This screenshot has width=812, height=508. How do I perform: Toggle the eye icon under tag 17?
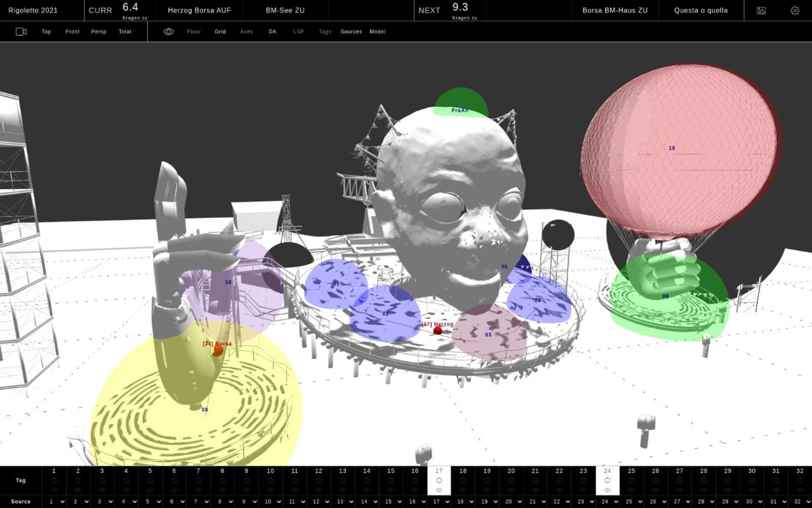point(439,490)
